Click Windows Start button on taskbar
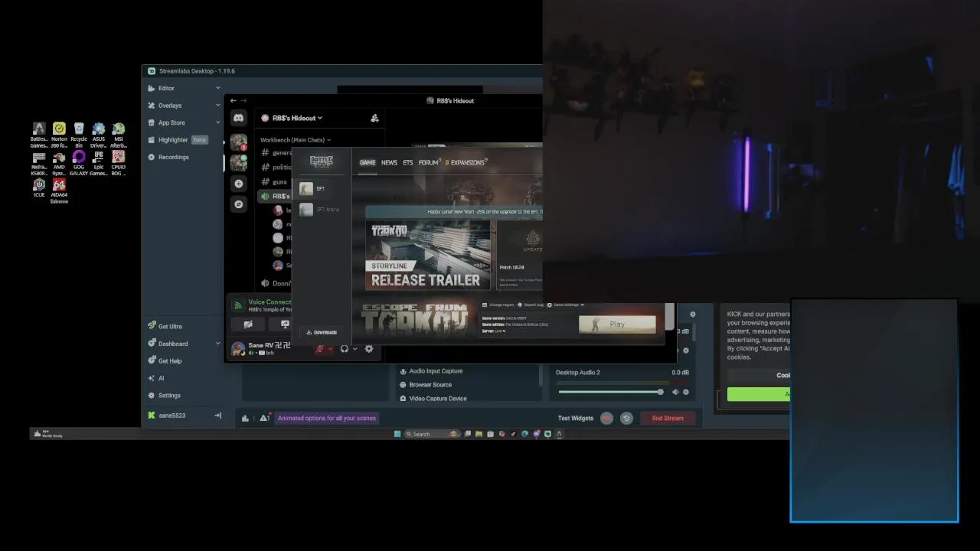980x551 pixels. pyautogui.click(x=397, y=434)
